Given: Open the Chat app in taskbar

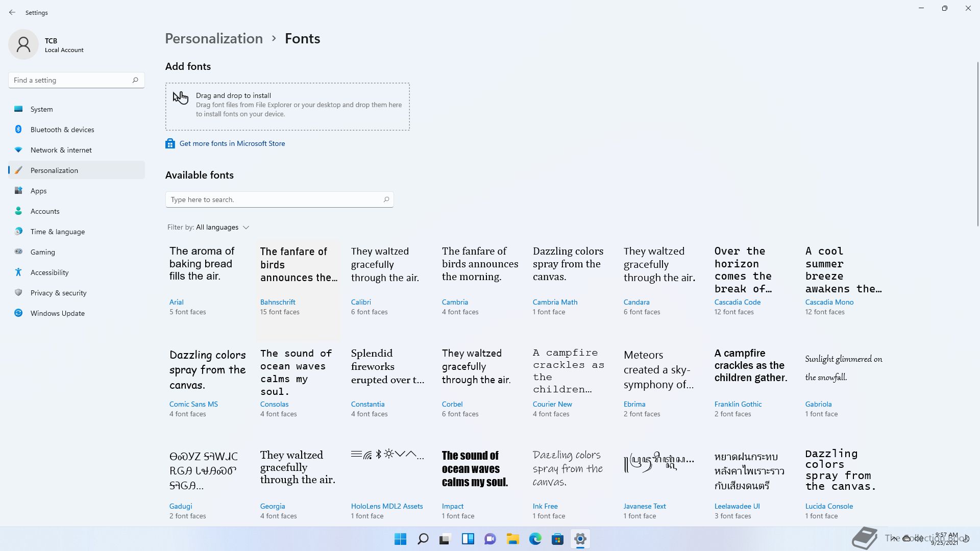Looking at the screenshot, I should pos(491,539).
